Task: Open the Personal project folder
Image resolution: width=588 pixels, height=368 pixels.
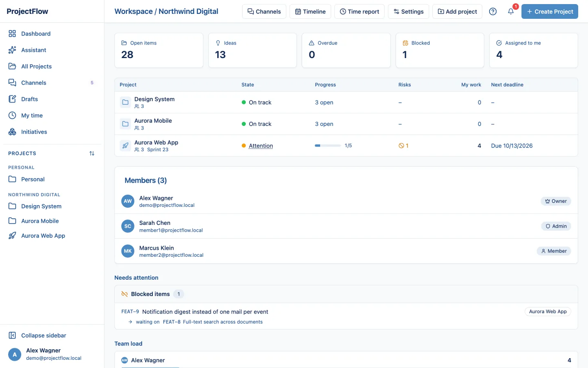Action: 52,179
